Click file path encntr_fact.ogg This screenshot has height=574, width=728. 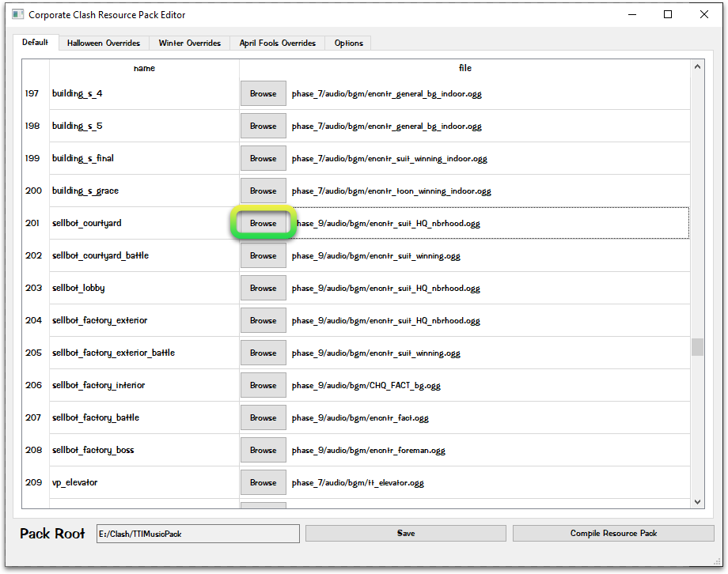360,418
